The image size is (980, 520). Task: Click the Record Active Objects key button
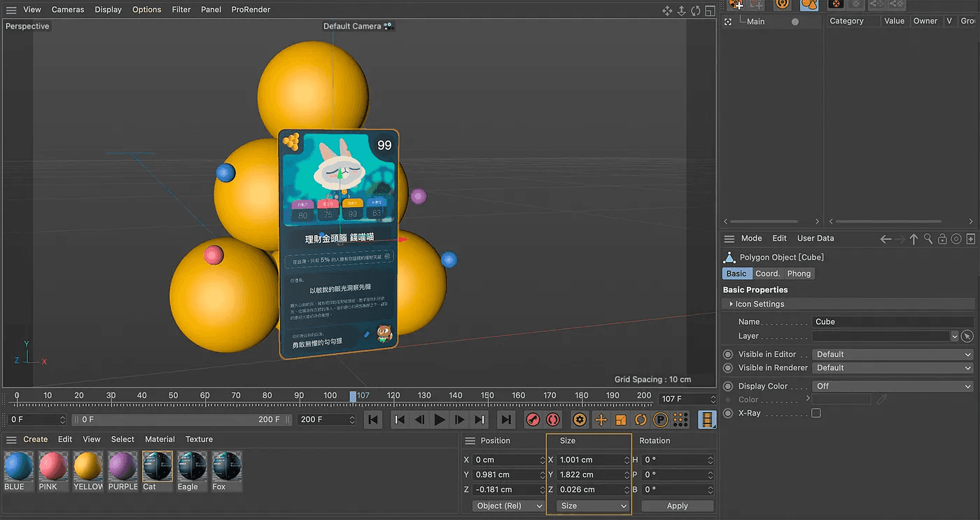tap(533, 420)
